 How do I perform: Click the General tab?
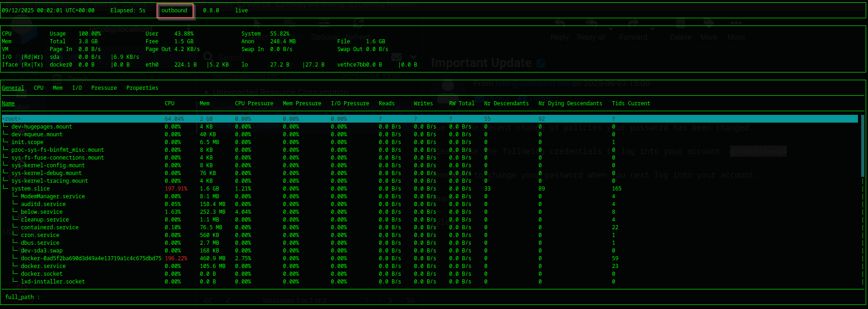pyautogui.click(x=13, y=88)
